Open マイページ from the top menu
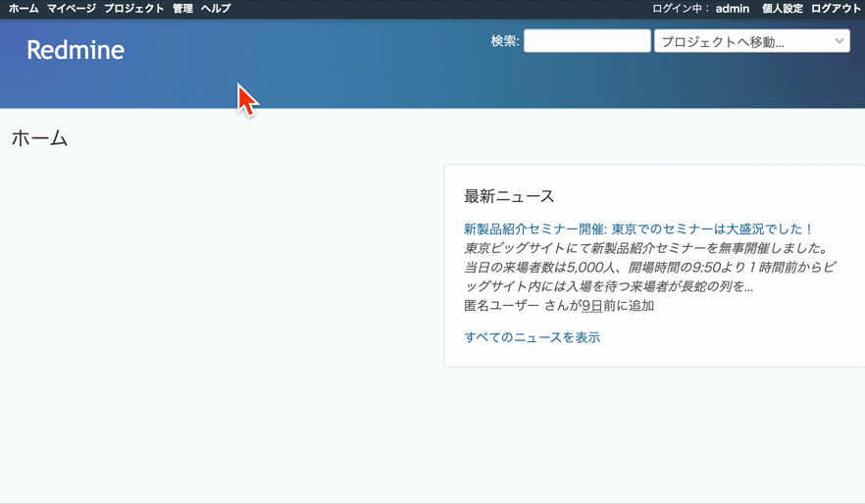The height and width of the screenshot is (504, 865). [x=72, y=9]
